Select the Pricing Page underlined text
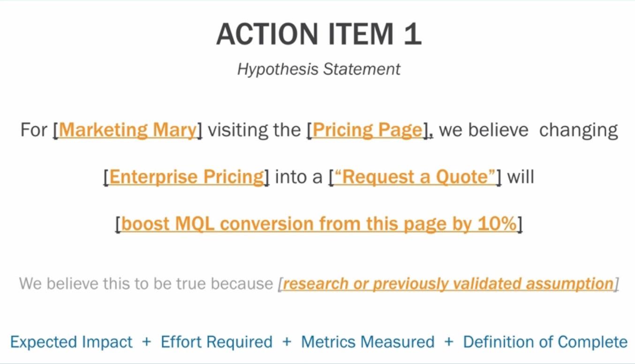This screenshot has height=364, width=635. (x=368, y=130)
